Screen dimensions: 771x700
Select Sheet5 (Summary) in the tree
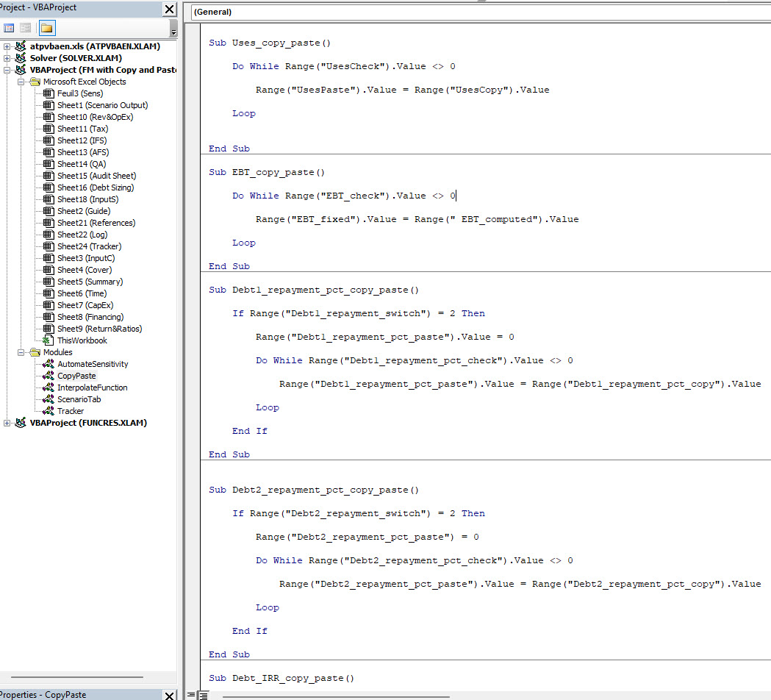point(90,282)
